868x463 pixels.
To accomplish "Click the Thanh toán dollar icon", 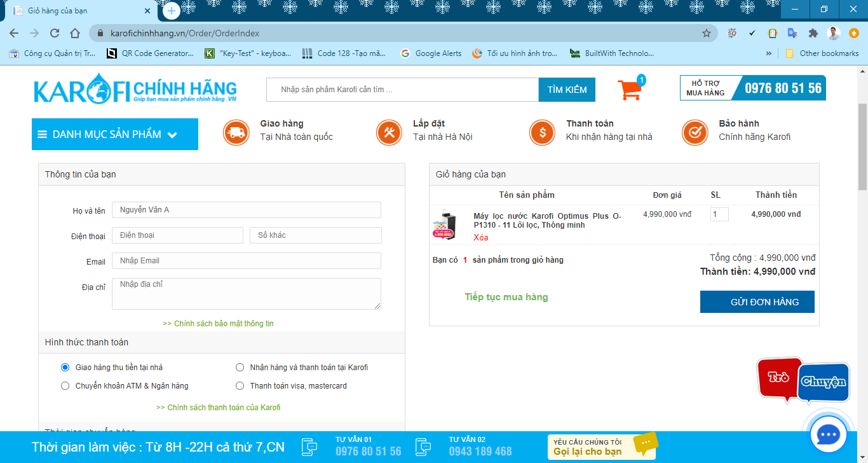I will [x=542, y=132].
